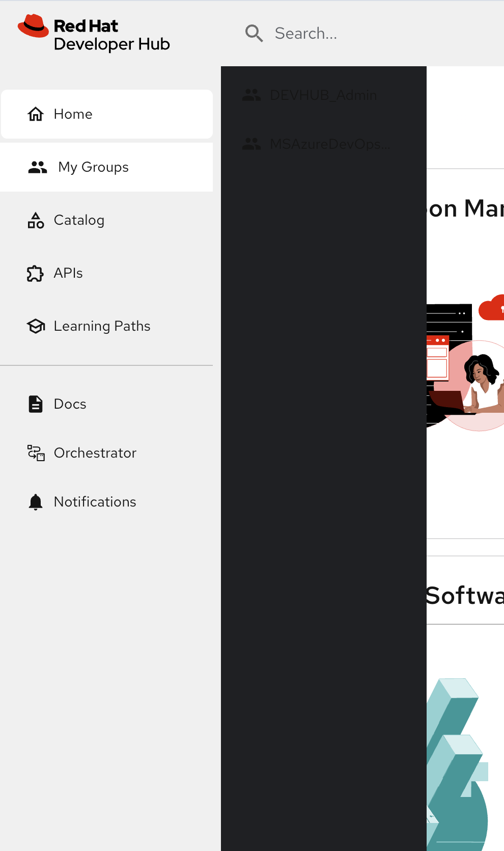This screenshot has width=504, height=851.
Task: Click the group icon beside DEVHUB_Admin
Action: coord(251,95)
